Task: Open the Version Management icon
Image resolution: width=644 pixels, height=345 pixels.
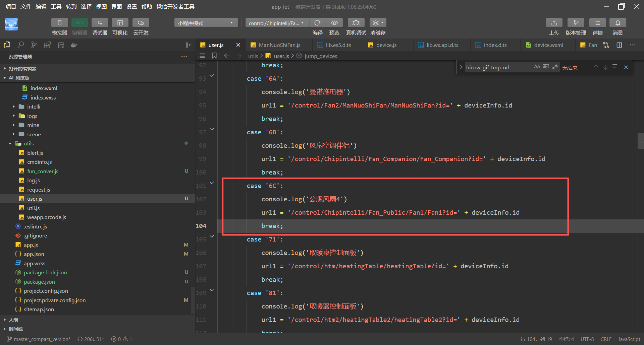Action: tap(576, 23)
